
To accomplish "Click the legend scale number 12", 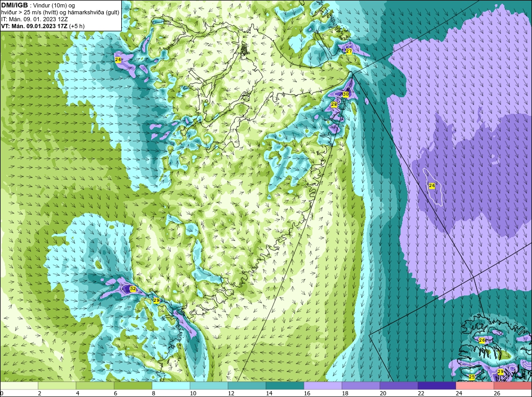I will (x=231, y=393).
